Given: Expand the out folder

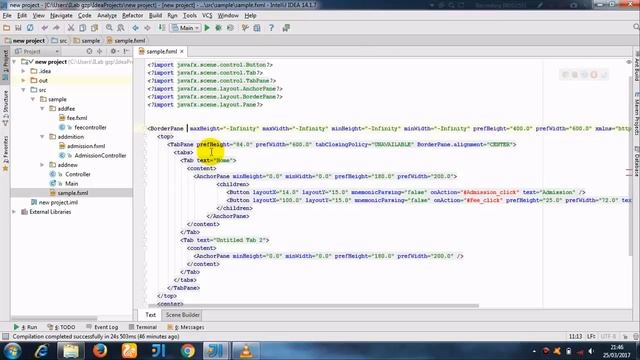Looking at the screenshot, I should tap(23, 80).
